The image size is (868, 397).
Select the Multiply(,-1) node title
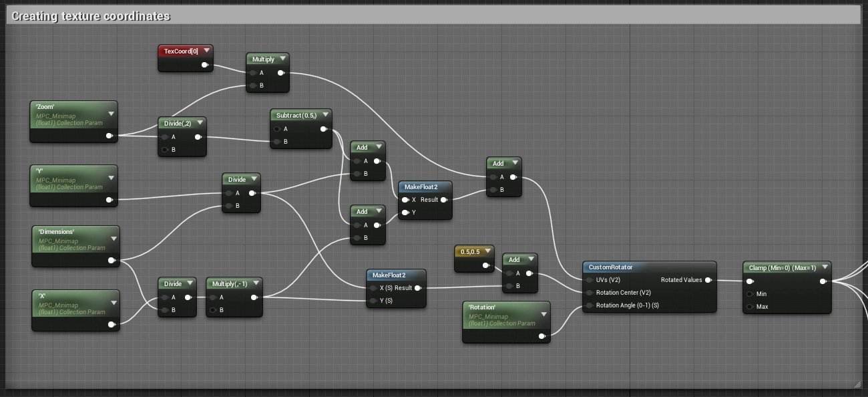click(230, 284)
